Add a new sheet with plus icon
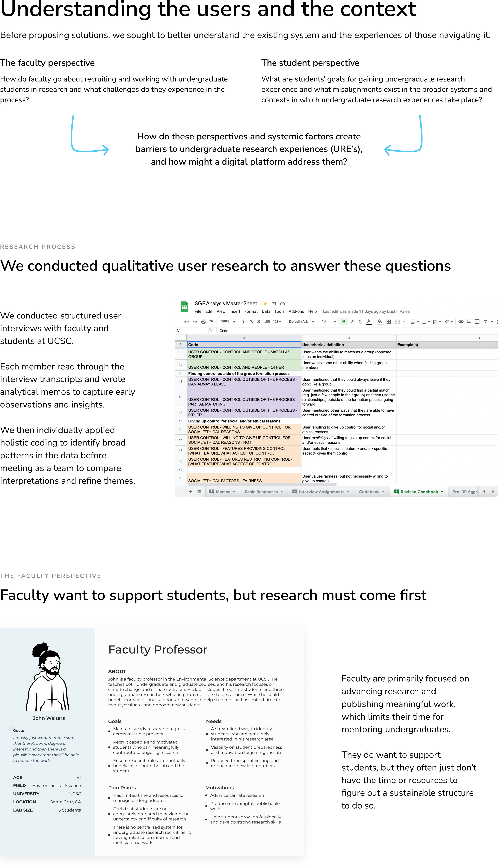The height and width of the screenshot is (868, 498). 190,492
